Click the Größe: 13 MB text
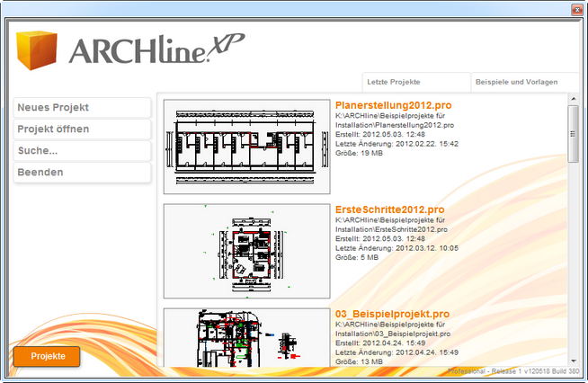 [359, 361]
